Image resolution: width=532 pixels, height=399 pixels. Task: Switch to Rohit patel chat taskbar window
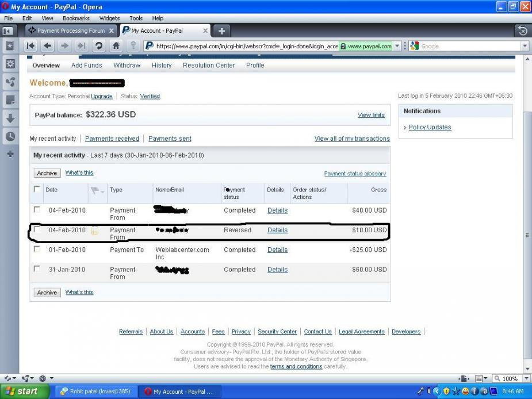coord(95,392)
